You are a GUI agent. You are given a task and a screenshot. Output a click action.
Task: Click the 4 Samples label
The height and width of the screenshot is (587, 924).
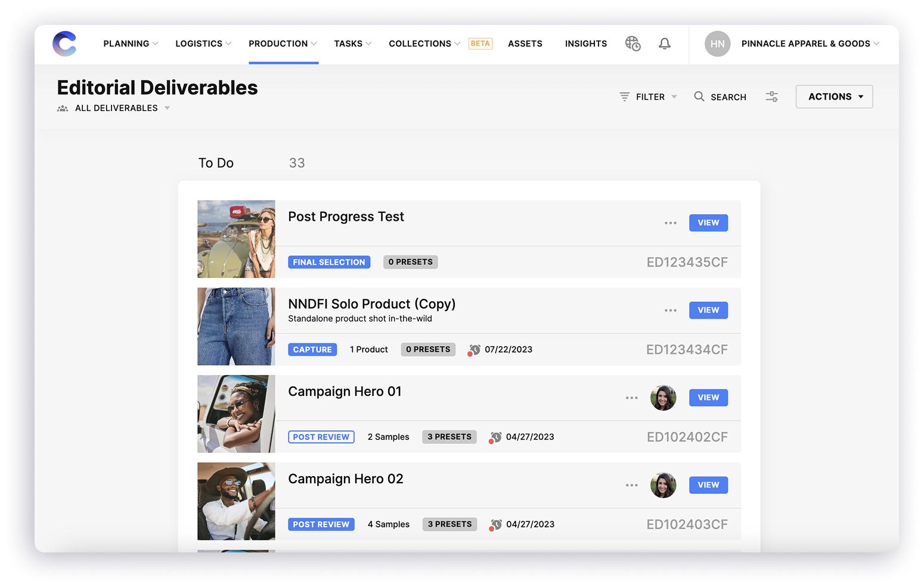click(x=389, y=524)
